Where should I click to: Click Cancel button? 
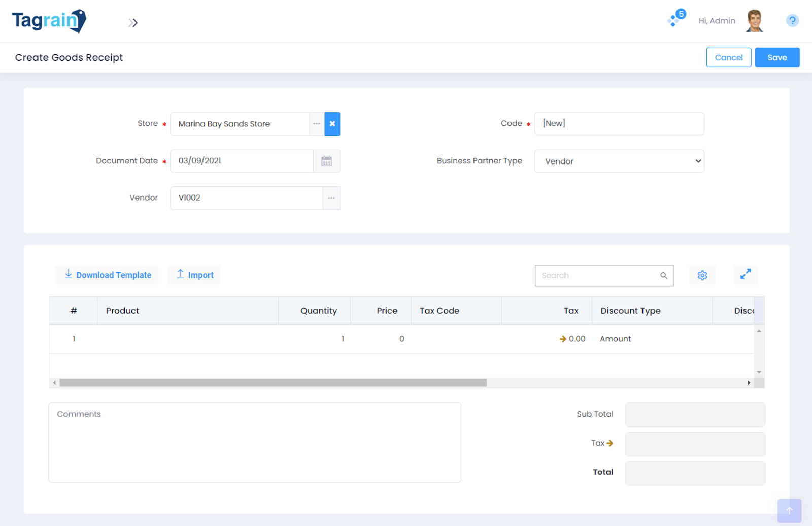(x=728, y=57)
